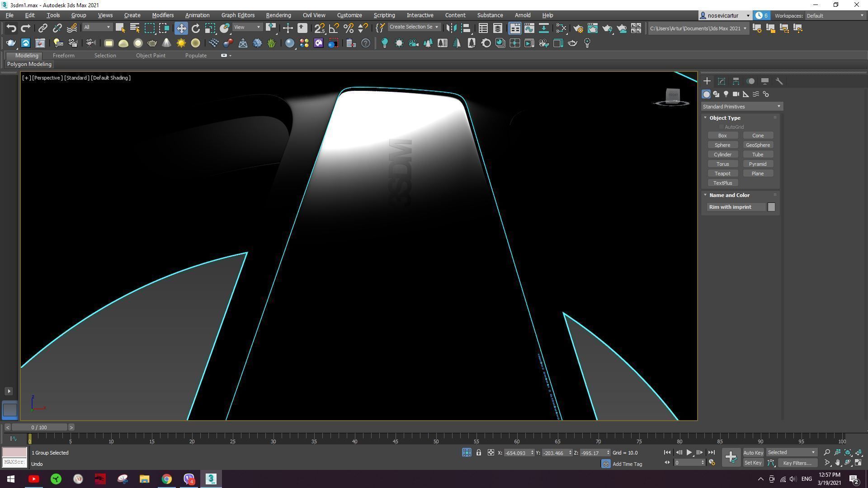Open the Scripting menu

pos(384,15)
